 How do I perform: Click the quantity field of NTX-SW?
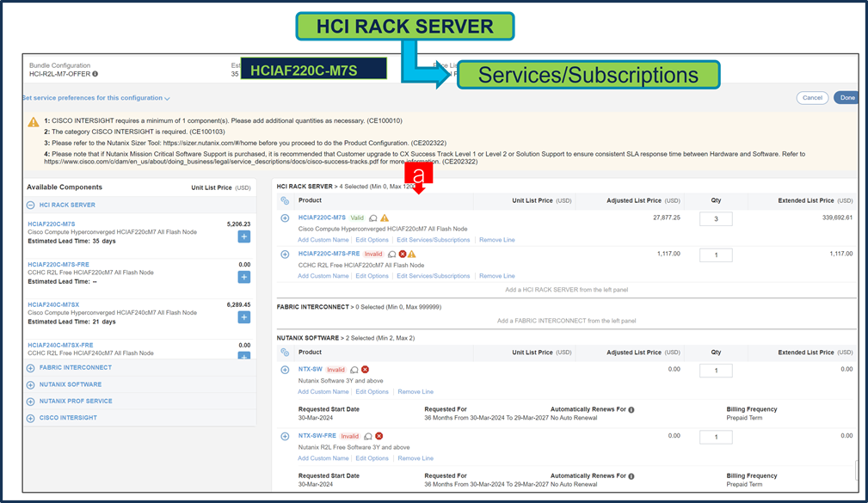click(x=716, y=371)
